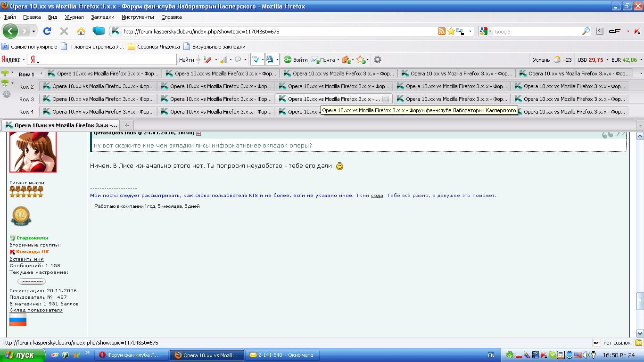Follow the сюда link in the signature
This screenshot has height=362, width=644.
[x=377, y=196]
